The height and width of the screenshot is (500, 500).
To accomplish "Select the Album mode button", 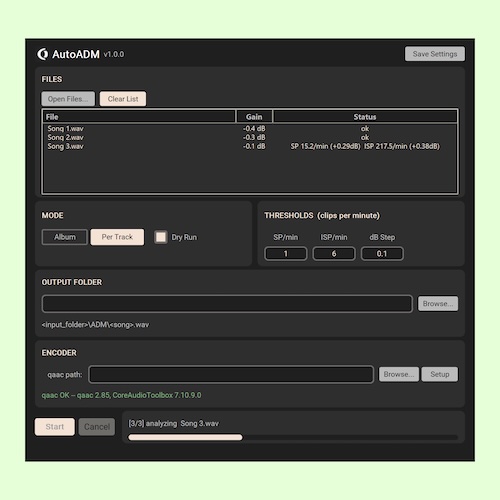I will point(65,237).
